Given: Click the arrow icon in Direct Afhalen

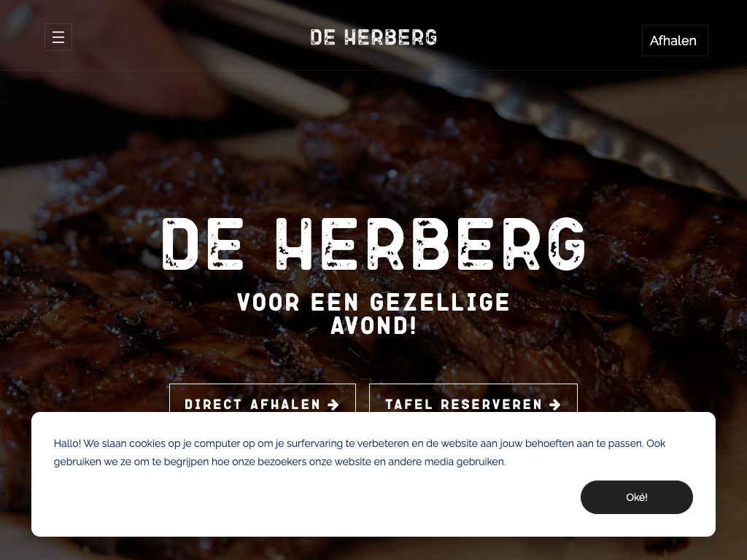Looking at the screenshot, I should click(x=333, y=404).
